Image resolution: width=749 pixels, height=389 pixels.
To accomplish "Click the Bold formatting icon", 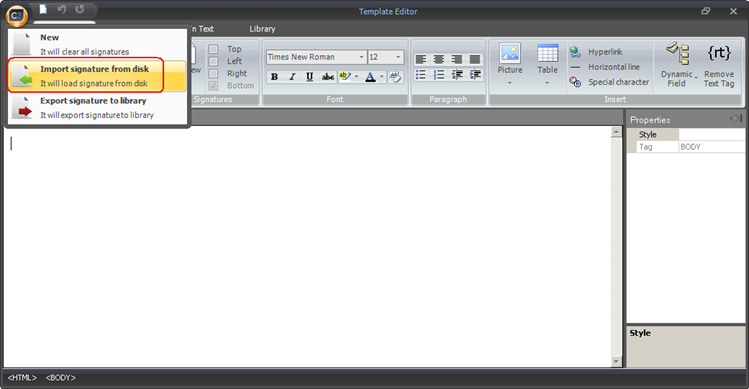I will tap(274, 76).
